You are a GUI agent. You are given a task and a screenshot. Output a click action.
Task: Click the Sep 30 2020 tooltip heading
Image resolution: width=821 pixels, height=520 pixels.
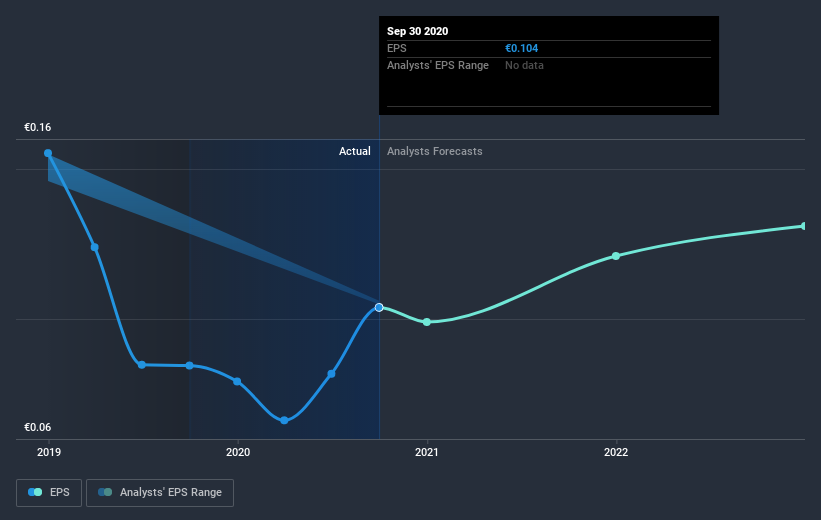click(x=417, y=31)
